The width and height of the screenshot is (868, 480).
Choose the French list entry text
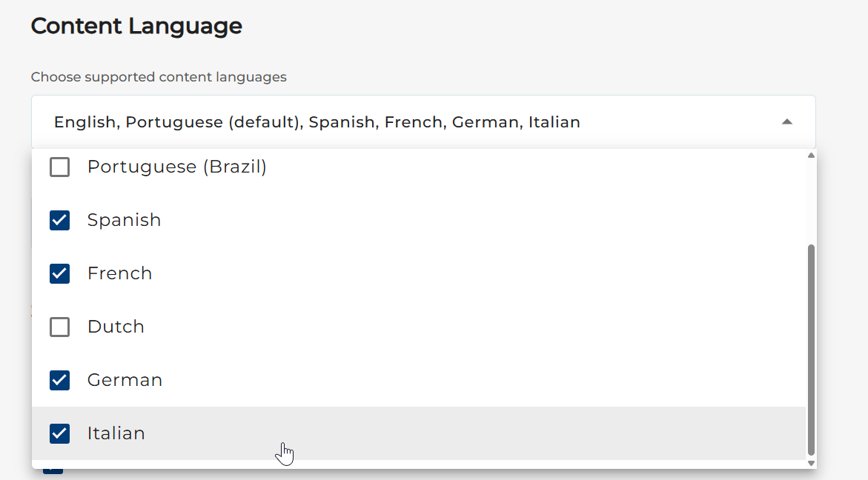click(x=119, y=274)
